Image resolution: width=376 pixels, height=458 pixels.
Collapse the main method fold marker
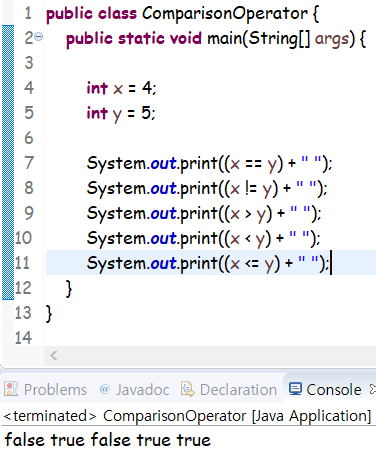click(x=39, y=37)
